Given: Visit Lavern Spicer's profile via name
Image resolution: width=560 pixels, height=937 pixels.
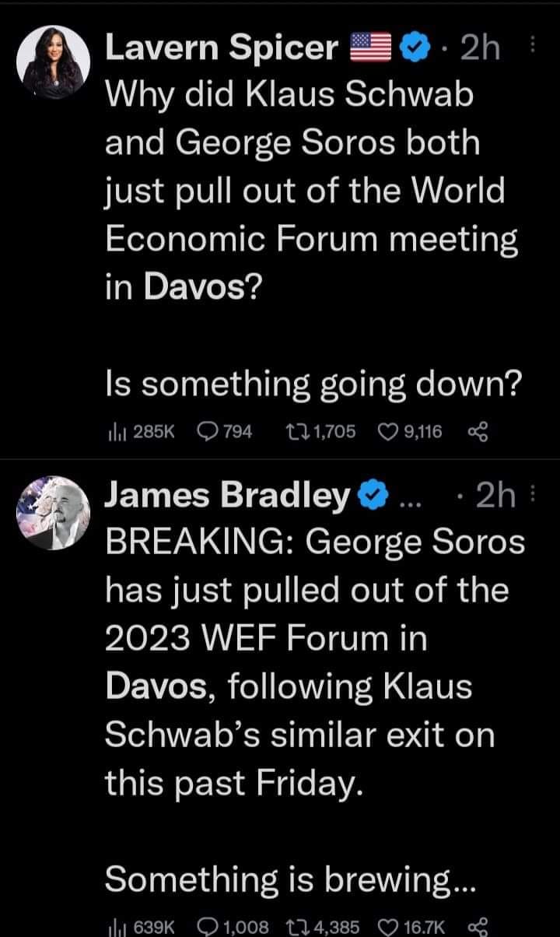Looking at the screenshot, I should coord(221,49).
